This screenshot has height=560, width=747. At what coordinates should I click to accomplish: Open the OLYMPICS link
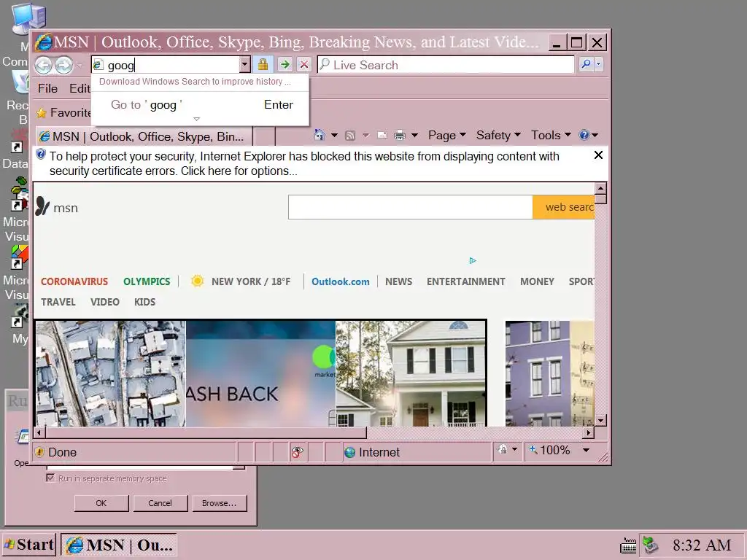(x=147, y=281)
